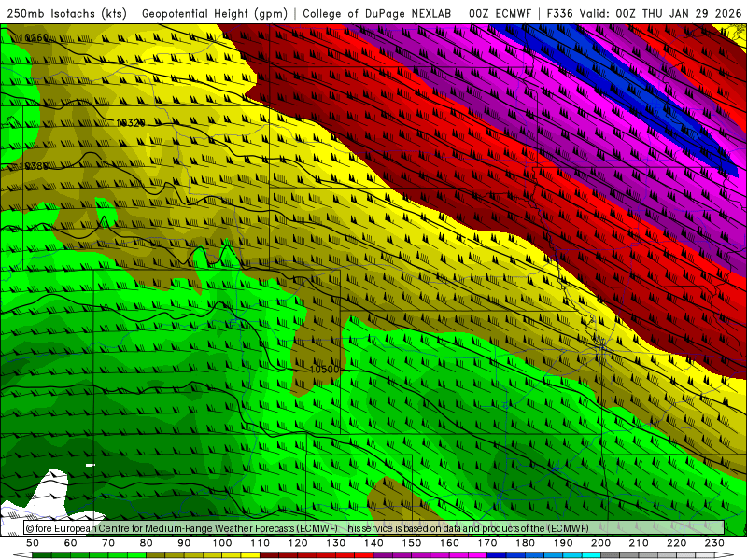
Task: Click the 80 value on the color scale
Action: pos(147,543)
